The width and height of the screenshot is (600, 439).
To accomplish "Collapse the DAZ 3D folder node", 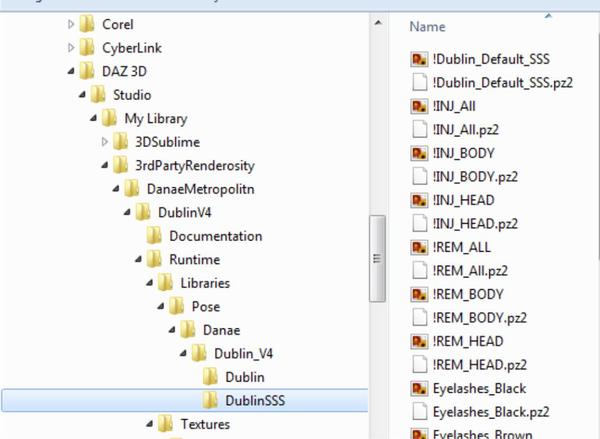I will [x=71, y=71].
